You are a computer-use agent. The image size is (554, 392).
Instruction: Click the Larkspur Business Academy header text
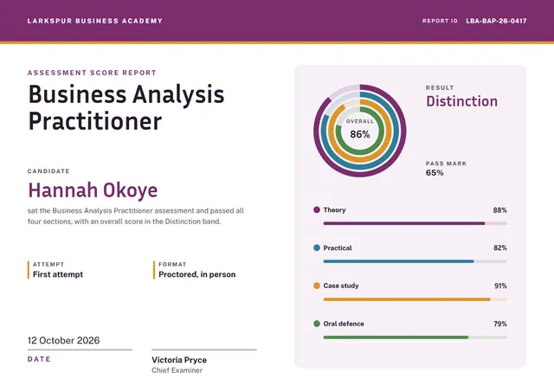[95, 21]
